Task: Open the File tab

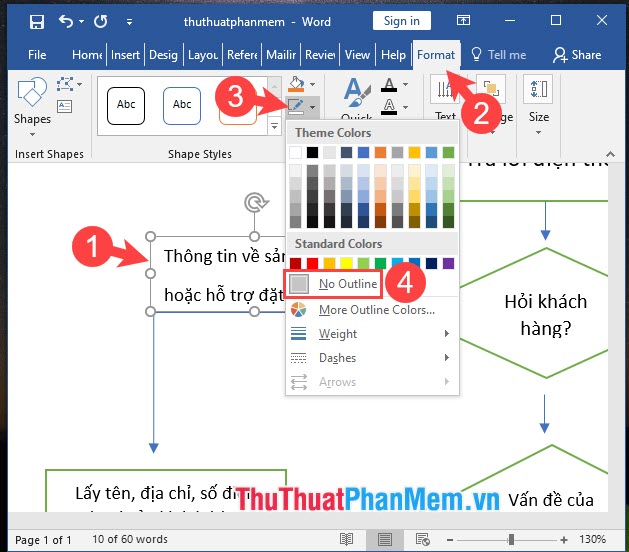Action: pos(37,55)
